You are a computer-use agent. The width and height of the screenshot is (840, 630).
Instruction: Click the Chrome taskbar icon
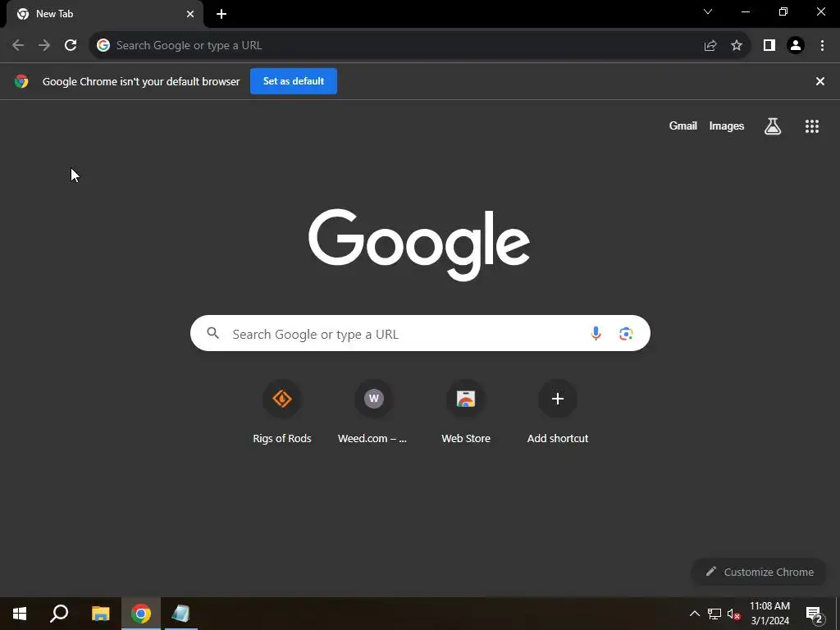(x=141, y=614)
